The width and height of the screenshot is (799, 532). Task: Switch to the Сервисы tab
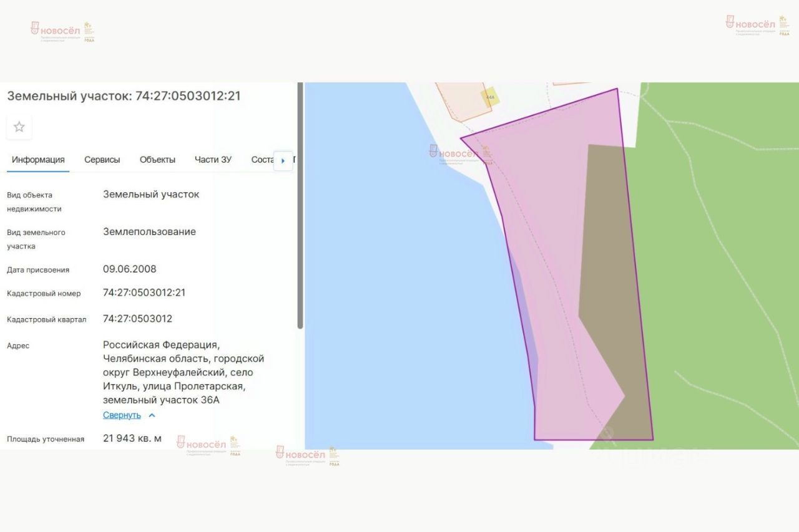pyautogui.click(x=102, y=160)
